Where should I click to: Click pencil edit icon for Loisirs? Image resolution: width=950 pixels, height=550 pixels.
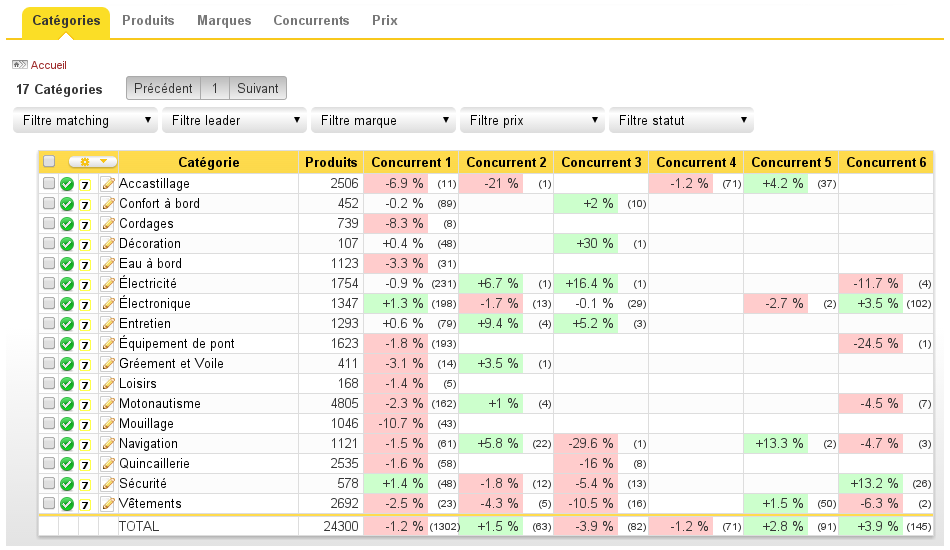point(108,383)
